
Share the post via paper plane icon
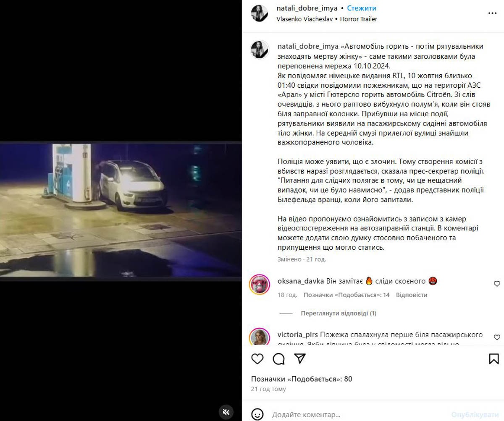pos(299,358)
